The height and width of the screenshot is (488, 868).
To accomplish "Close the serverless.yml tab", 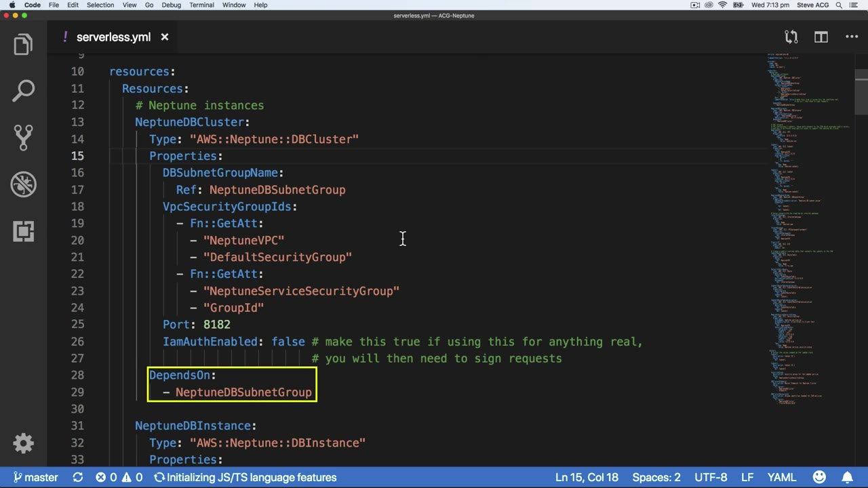I will [164, 37].
